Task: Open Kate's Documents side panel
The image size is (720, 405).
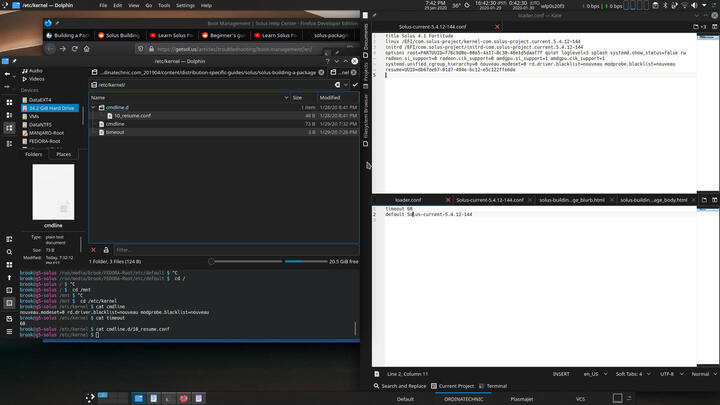Action: pyautogui.click(x=366, y=40)
